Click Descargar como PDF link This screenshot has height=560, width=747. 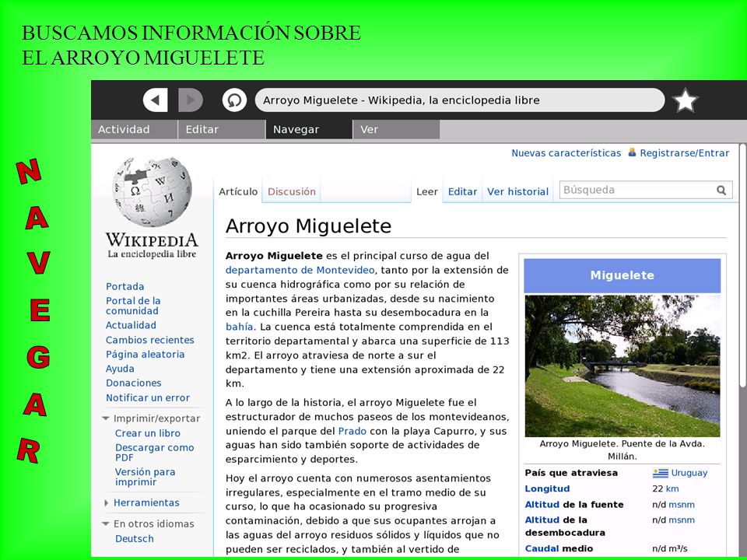154,453
